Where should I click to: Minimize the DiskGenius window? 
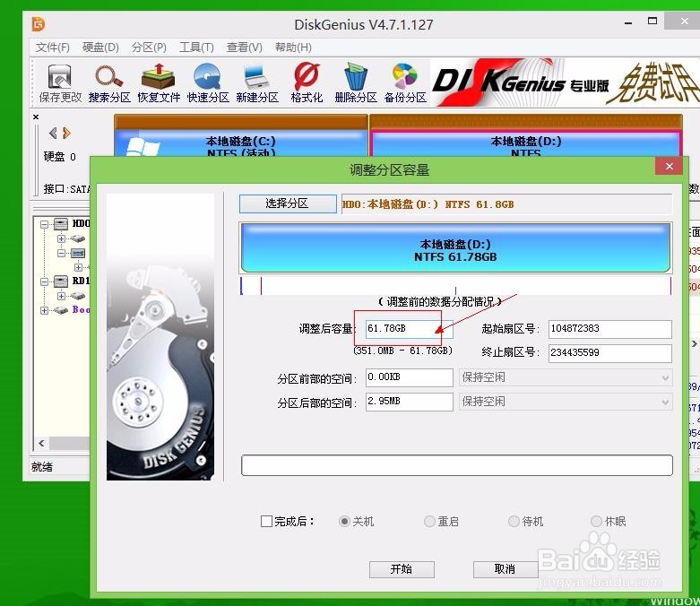coord(628,22)
